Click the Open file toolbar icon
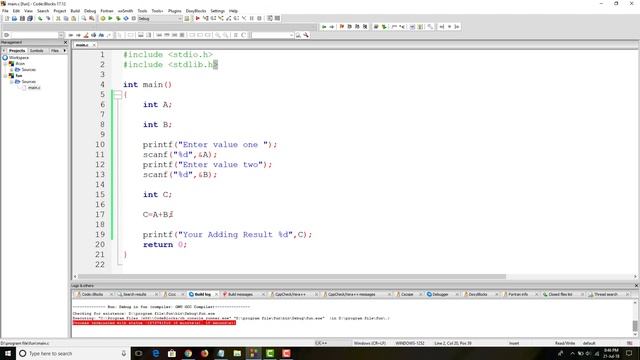This screenshot has height=360, width=640. pyautogui.click(x=14, y=18)
